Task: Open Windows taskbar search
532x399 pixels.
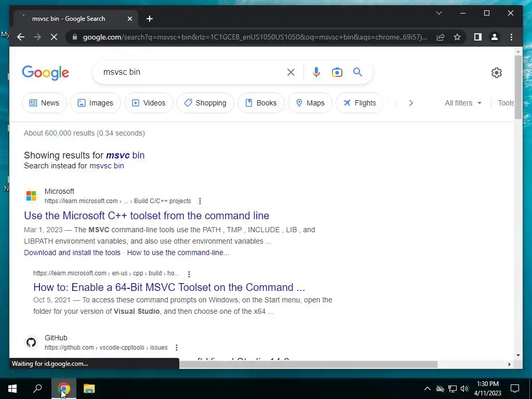Action: pos(37,389)
